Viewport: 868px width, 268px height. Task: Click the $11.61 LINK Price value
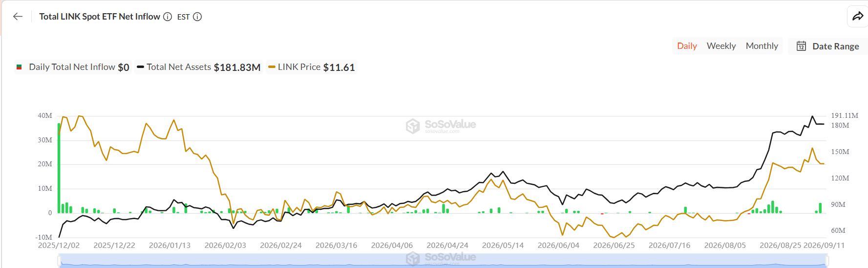[x=339, y=67]
